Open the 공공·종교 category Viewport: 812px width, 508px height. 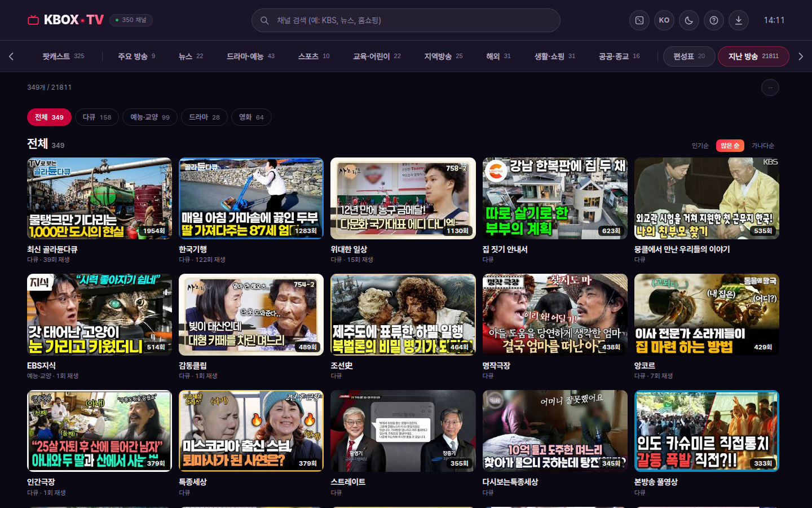[x=619, y=56]
